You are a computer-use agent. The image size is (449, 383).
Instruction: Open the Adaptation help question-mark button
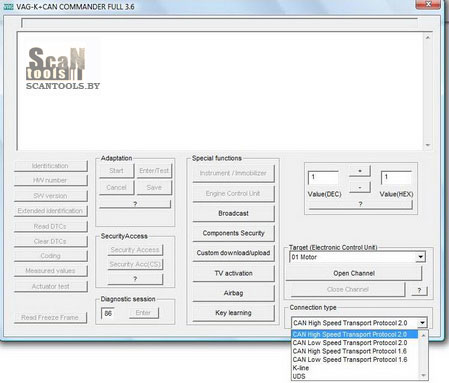click(x=135, y=204)
